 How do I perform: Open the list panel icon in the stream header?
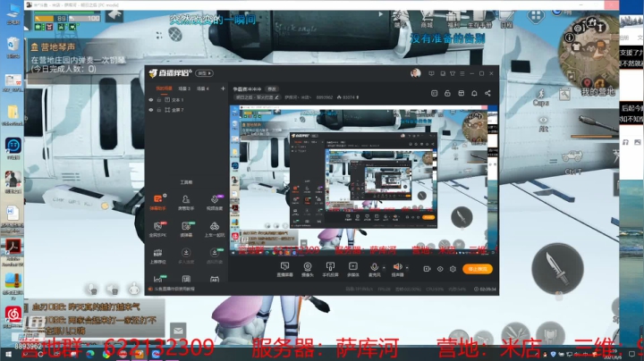(434, 94)
